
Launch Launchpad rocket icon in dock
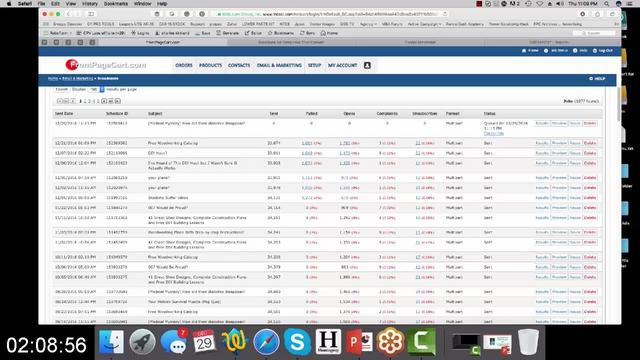click(x=142, y=342)
